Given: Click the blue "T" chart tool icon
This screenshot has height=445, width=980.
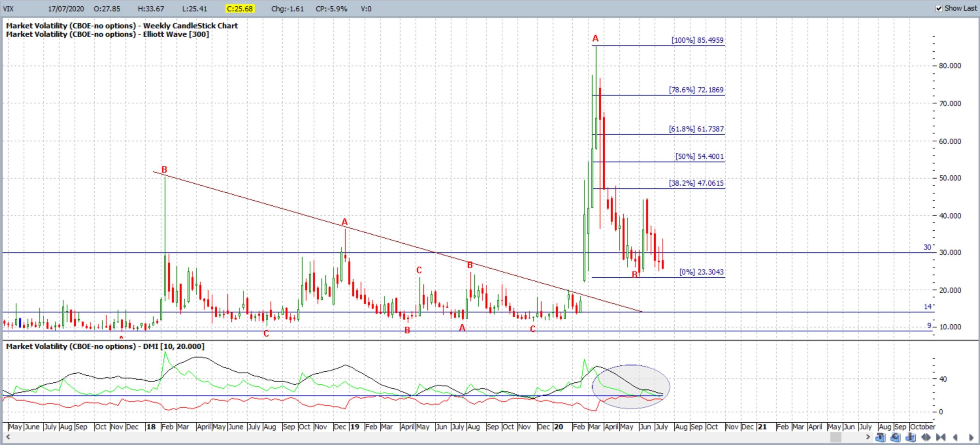Looking at the screenshot, I should [x=880, y=437].
